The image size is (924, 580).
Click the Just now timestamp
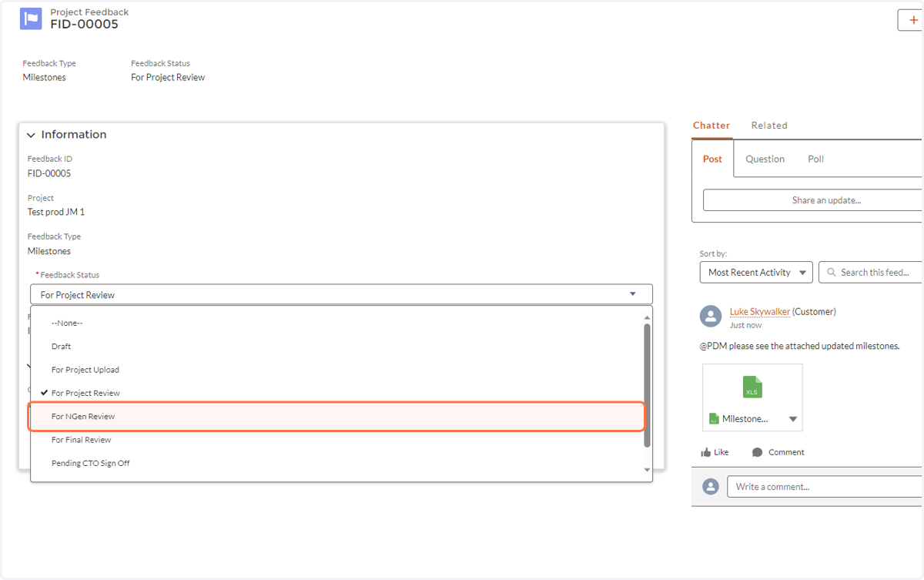[745, 325]
